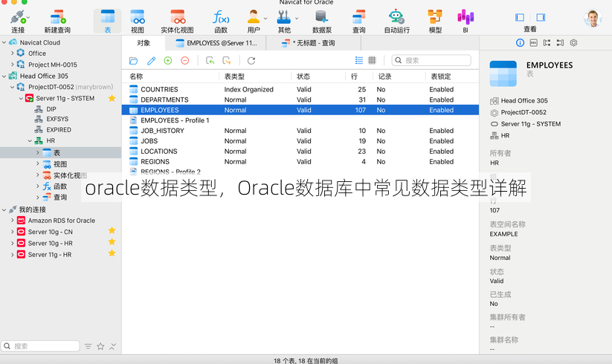Image resolution: width=612 pixels, height=364 pixels.
Task: Click the refresh objects icon
Action: click(251, 60)
